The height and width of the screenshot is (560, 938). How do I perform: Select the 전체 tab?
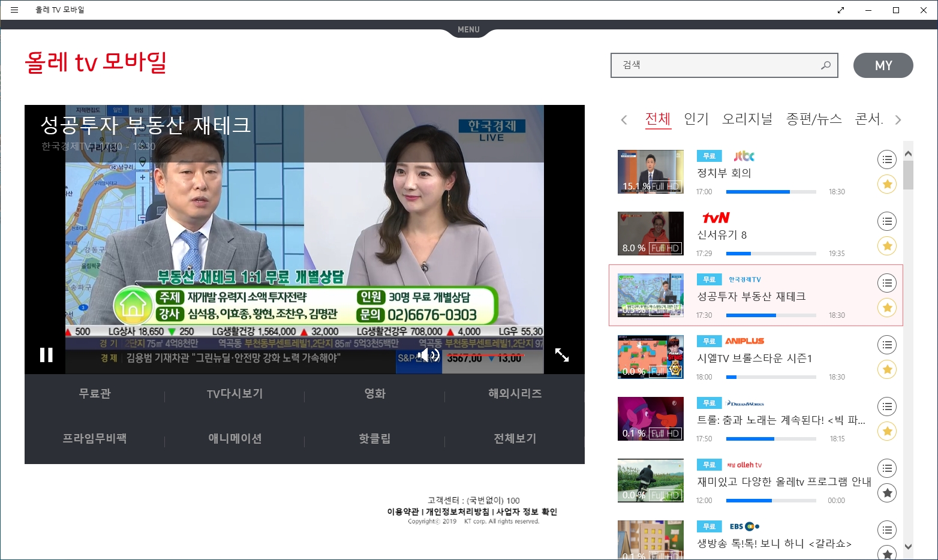click(658, 119)
